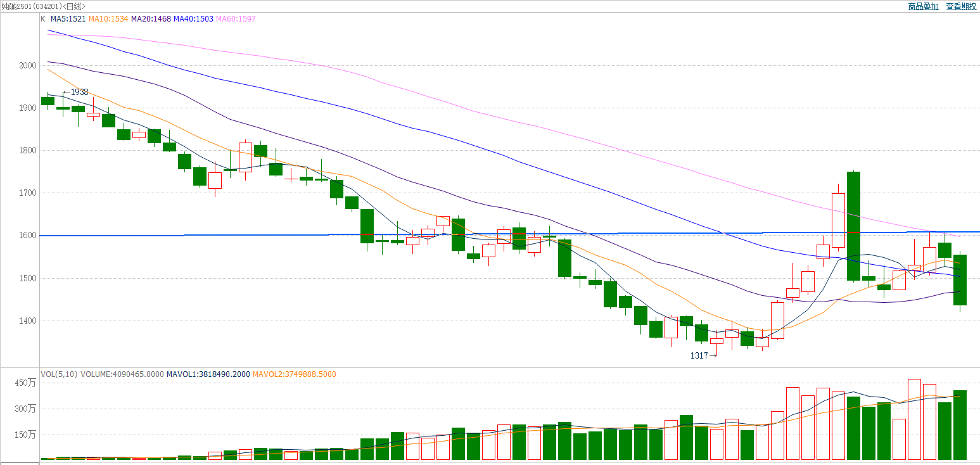Click the MA10:1534 indicator label
980x465 pixels.
click(108, 19)
